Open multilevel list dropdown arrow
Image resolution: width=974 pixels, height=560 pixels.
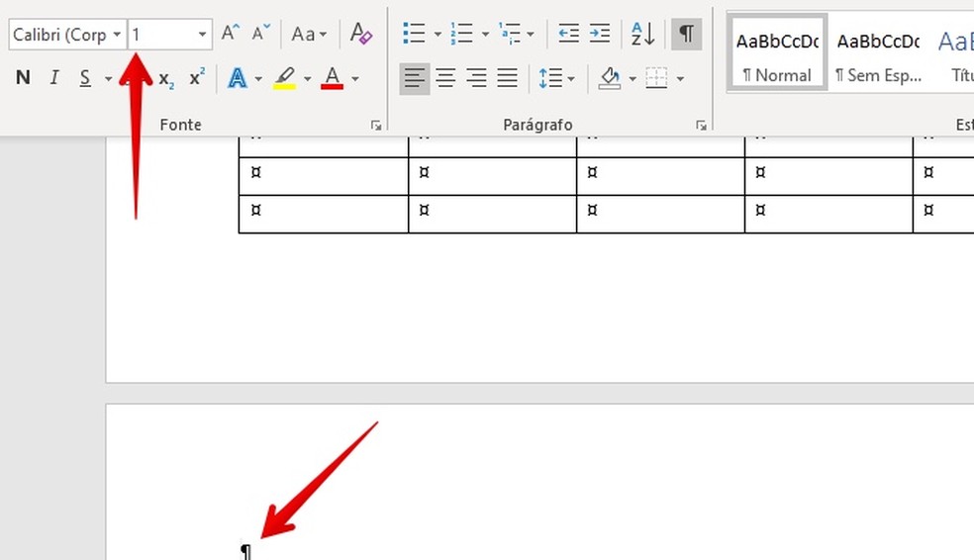(x=531, y=35)
